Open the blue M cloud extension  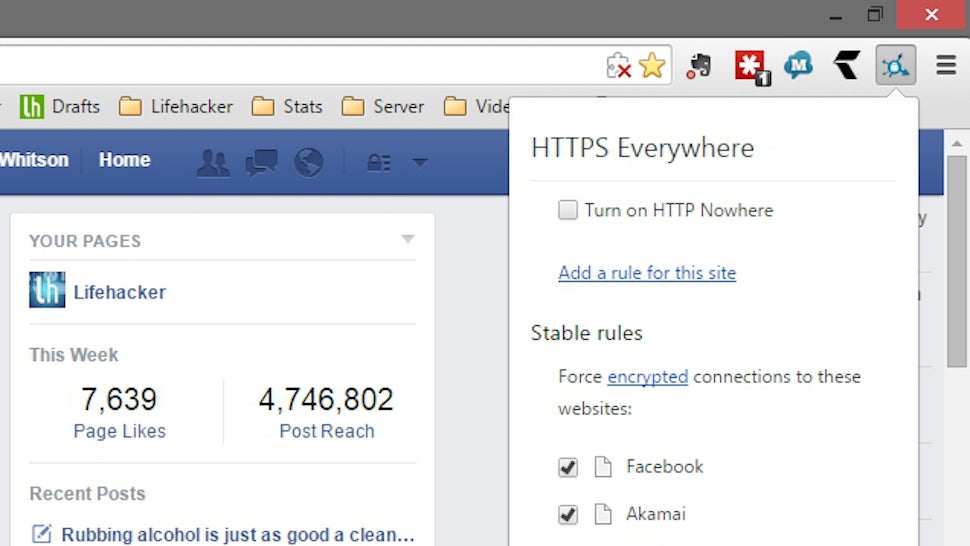[798, 64]
